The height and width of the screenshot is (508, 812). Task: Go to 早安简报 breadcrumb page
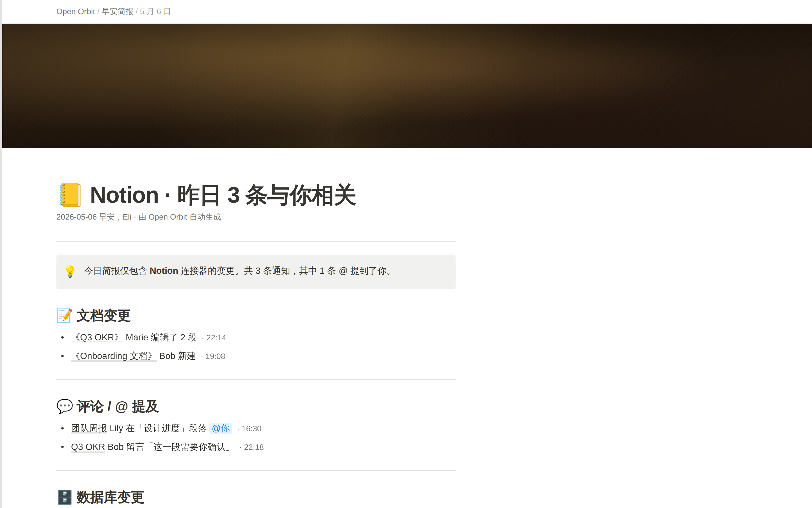click(x=118, y=11)
